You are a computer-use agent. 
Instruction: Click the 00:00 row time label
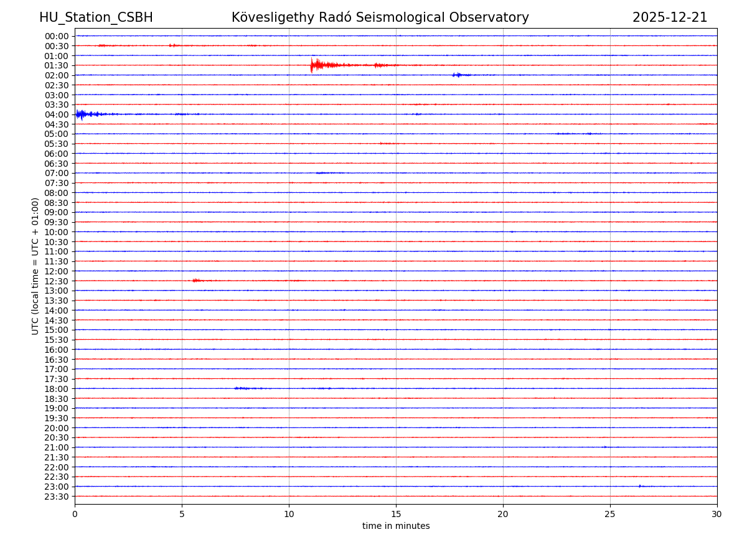pos(56,36)
